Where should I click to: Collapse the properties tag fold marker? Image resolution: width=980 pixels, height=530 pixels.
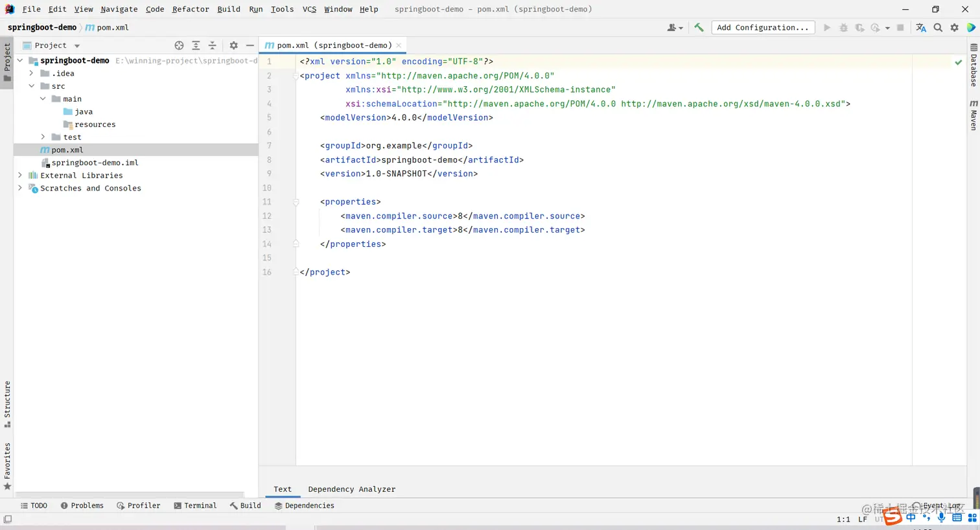(296, 202)
